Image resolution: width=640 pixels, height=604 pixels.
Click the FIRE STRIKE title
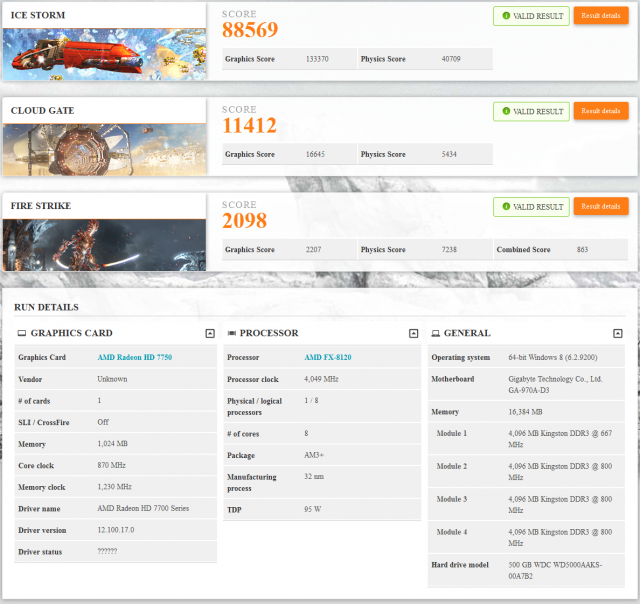41,206
